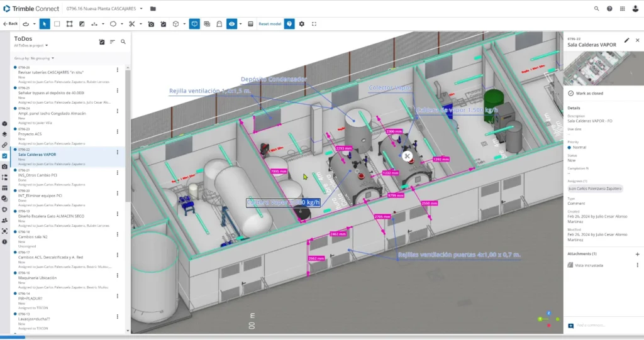
Task: Mark the Sala Calderas VAPOR todo as closed
Action: (x=586, y=93)
